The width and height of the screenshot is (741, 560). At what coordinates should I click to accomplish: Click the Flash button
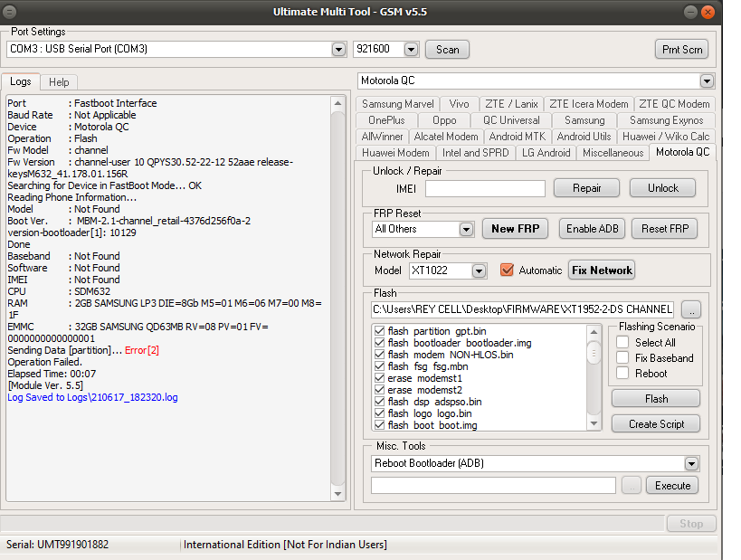[656, 399]
